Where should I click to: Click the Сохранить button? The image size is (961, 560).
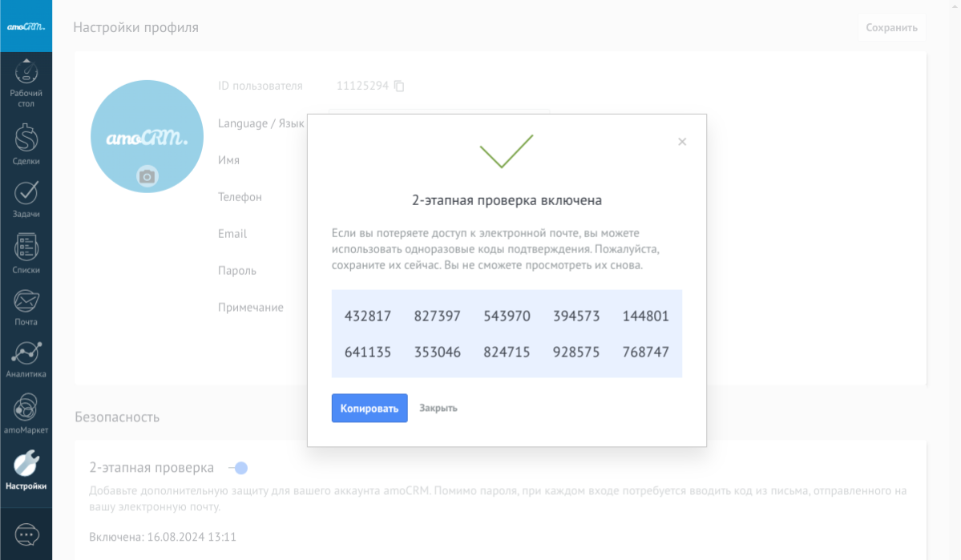[891, 27]
